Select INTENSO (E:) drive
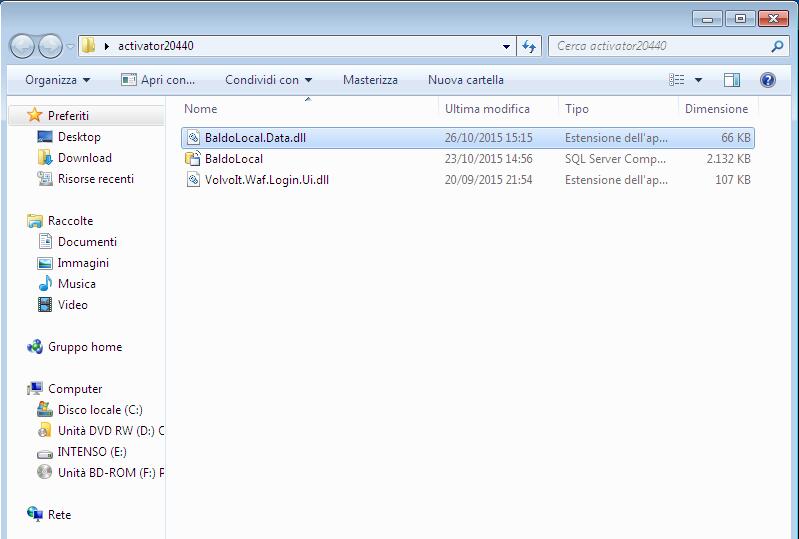The height and width of the screenshot is (539, 799). tap(92, 452)
